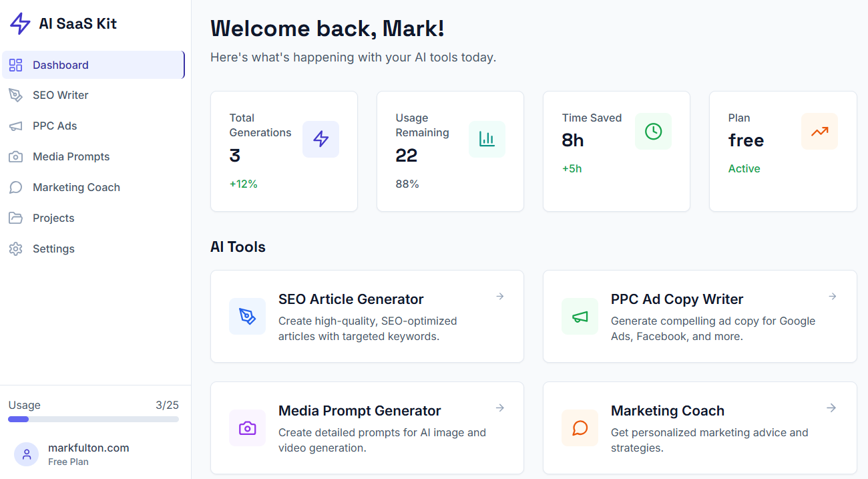Go to PPC Ads in sidebar

click(55, 126)
